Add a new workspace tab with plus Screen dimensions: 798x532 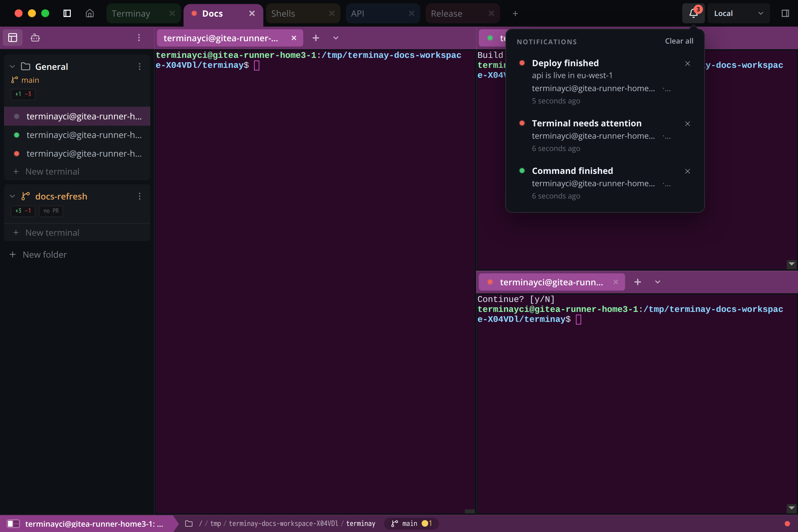[515, 13]
